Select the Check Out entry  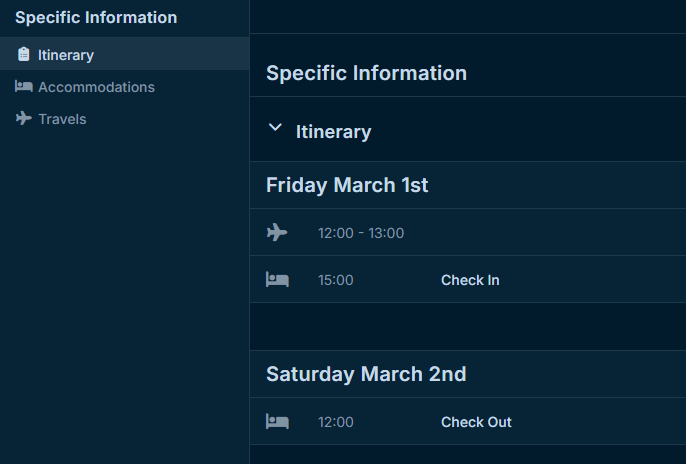[x=476, y=422]
